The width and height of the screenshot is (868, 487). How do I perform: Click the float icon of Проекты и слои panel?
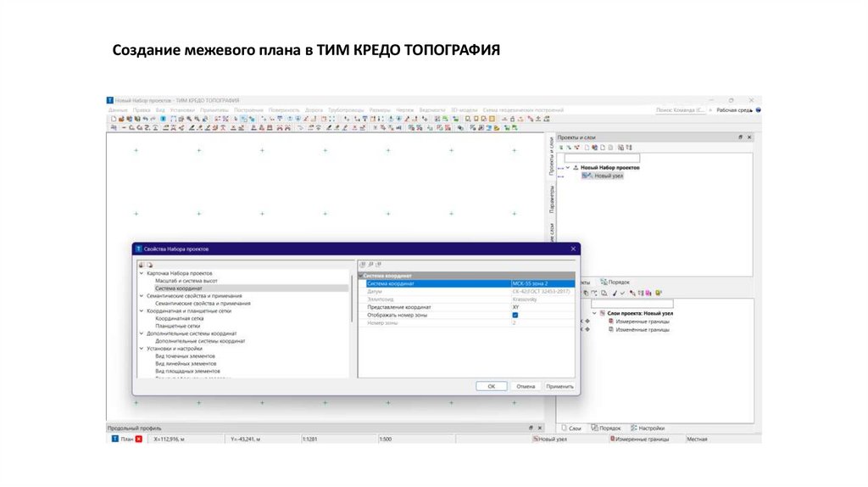[740, 137]
